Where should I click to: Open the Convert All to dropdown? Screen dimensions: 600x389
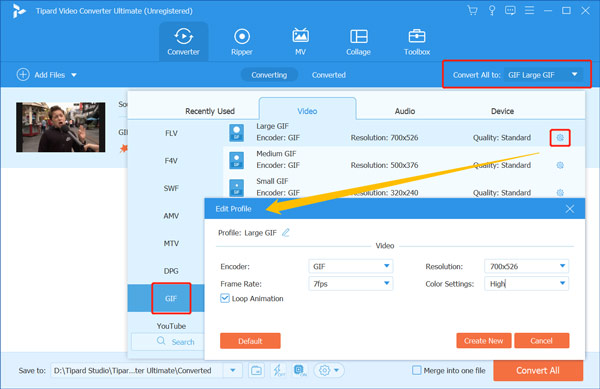point(543,75)
